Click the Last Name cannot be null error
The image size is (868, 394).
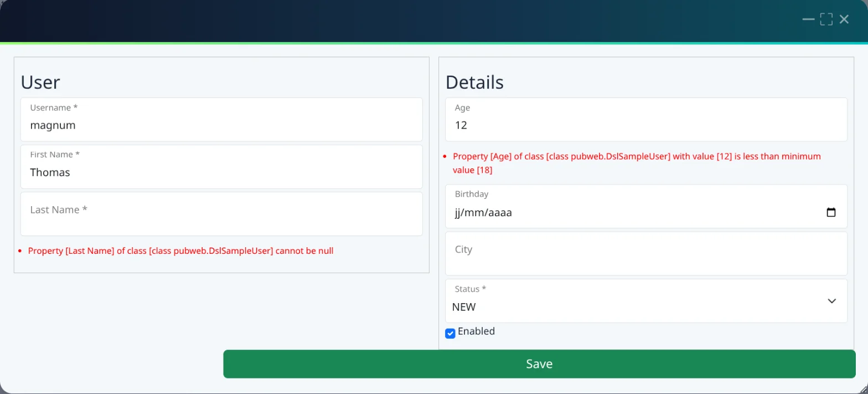tap(180, 250)
